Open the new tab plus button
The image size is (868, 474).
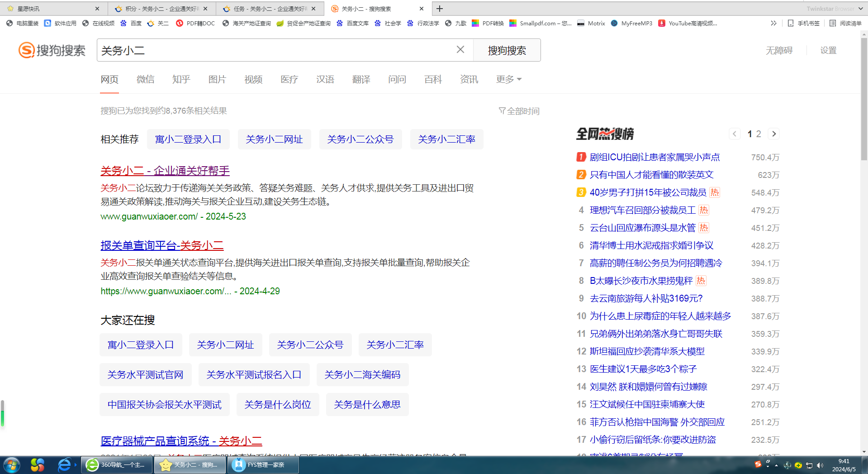[440, 9]
